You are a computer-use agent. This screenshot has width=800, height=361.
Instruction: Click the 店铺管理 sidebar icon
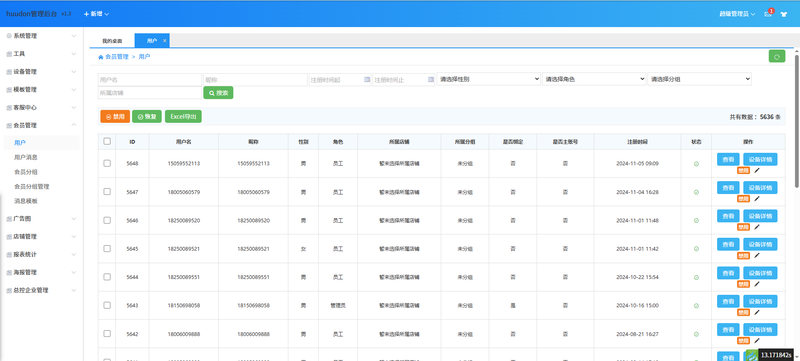(x=9, y=237)
